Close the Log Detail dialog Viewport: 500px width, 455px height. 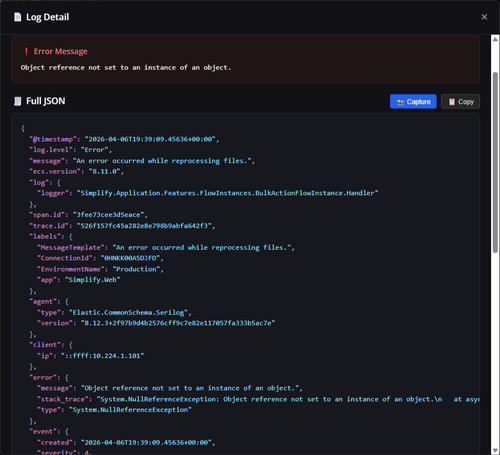point(484,17)
